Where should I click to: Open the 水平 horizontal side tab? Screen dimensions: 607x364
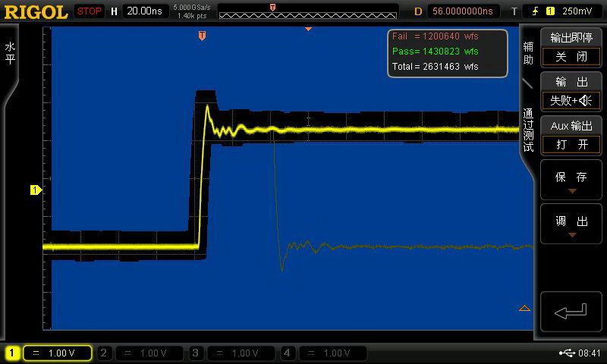(10, 53)
